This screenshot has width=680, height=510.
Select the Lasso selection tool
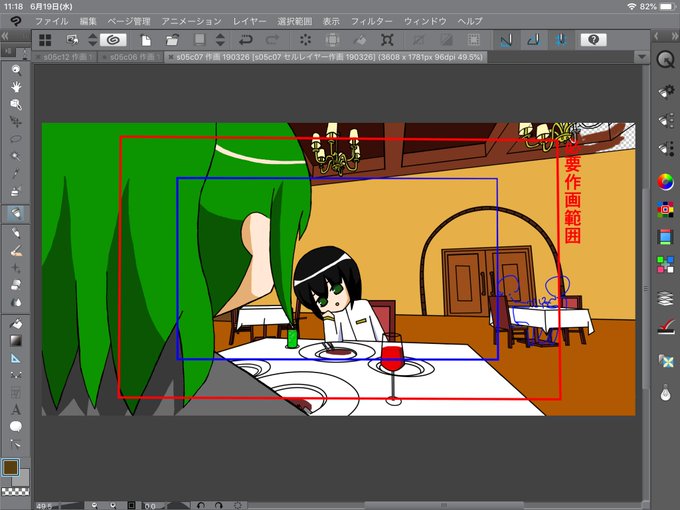16,139
